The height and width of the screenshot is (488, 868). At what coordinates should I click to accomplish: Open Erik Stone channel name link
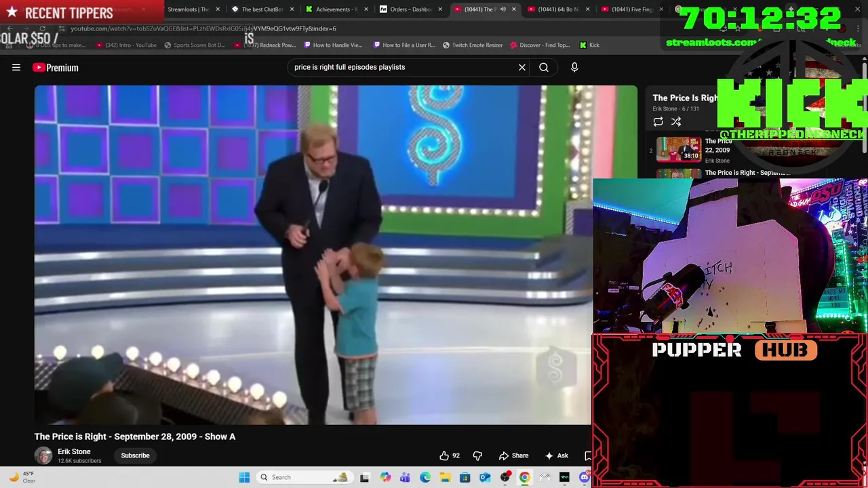[74, 451]
